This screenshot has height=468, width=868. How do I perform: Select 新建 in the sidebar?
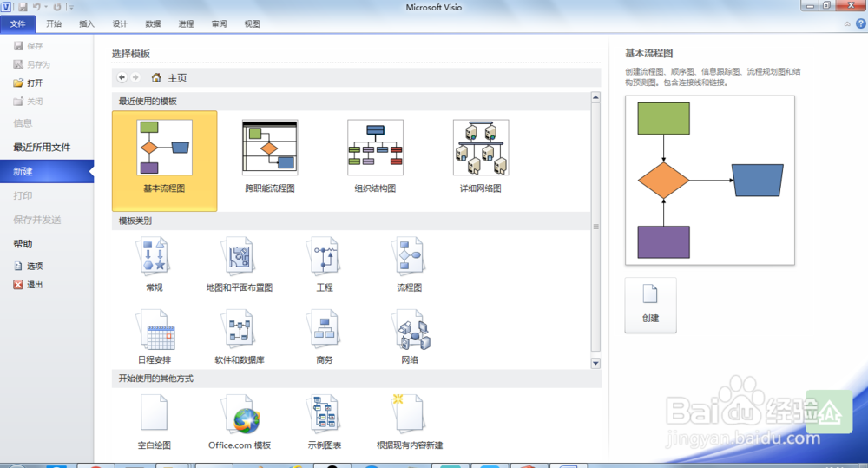click(47, 171)
